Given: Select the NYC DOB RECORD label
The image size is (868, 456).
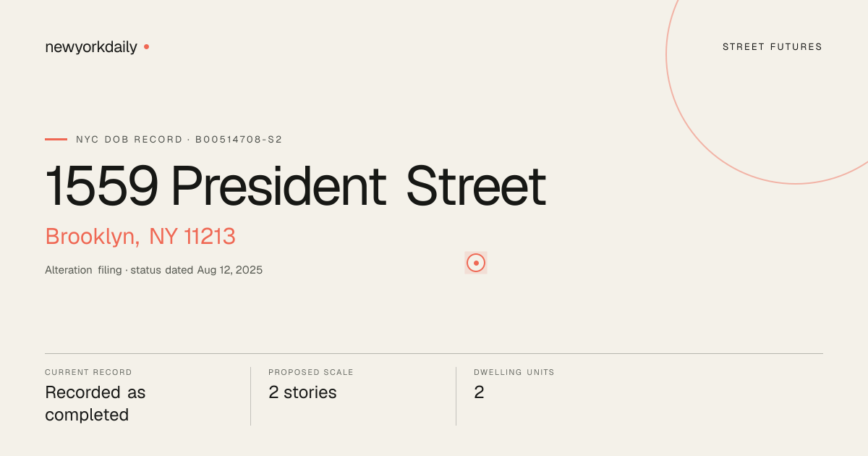Looking at the screenshot, I should click(x=129, y=139).
